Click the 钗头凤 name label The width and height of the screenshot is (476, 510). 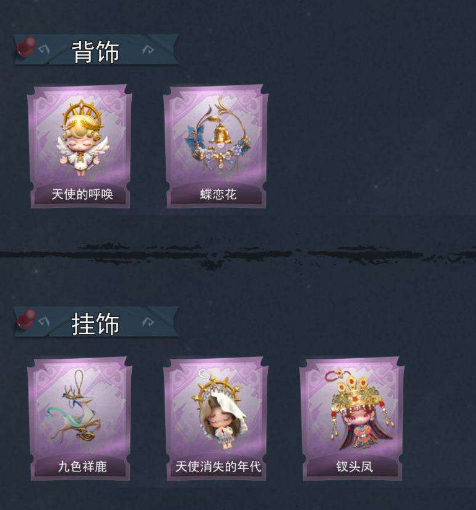click(354, 467)
